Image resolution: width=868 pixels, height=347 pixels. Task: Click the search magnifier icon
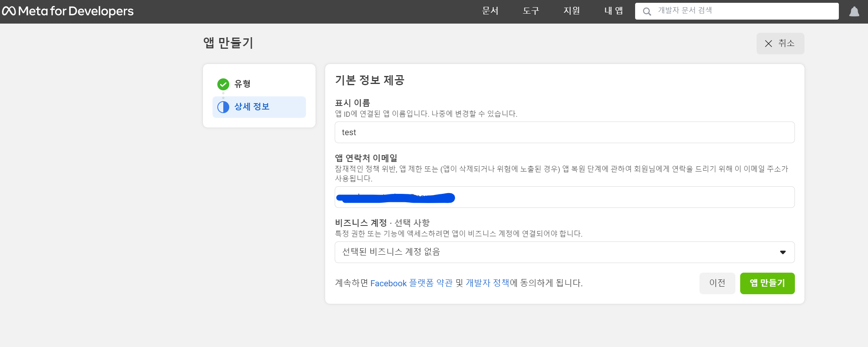point(647,12)
